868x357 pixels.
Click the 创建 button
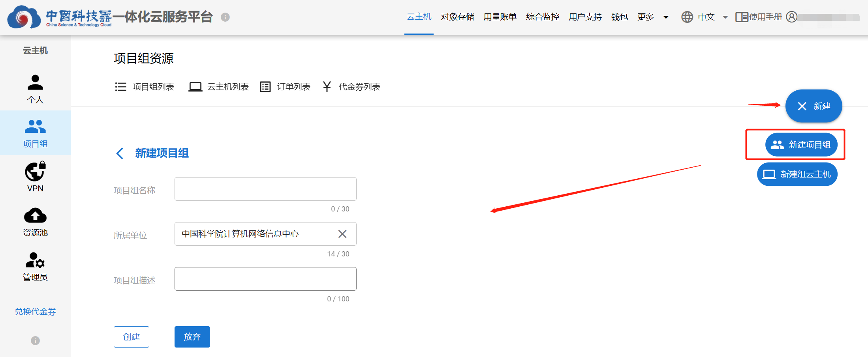click(x=132, y=337)
